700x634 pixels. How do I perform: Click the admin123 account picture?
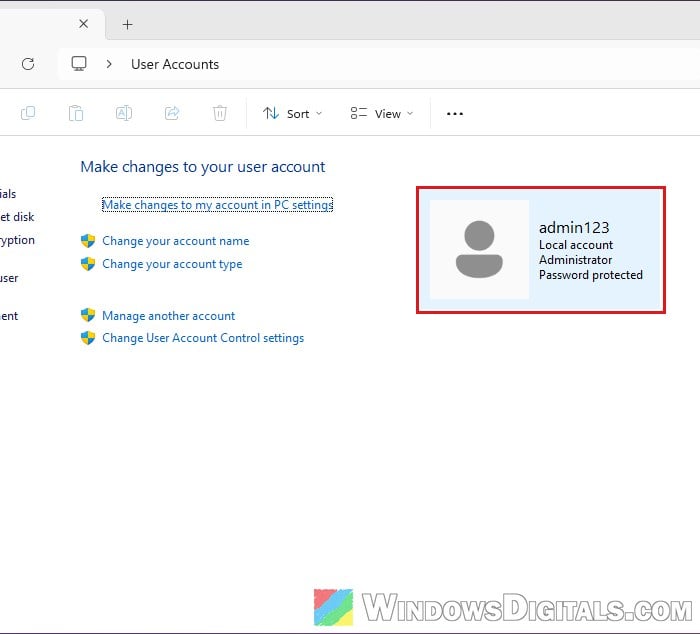[x=479, y=249]
